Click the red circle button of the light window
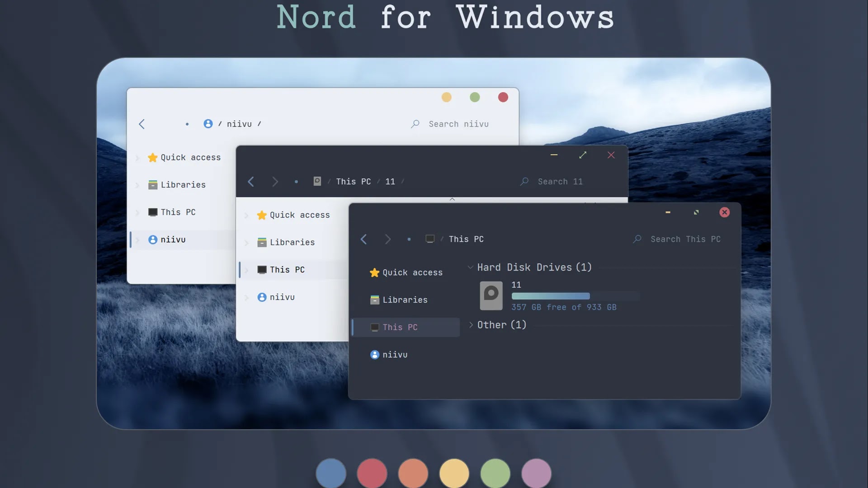 point(503,97)
